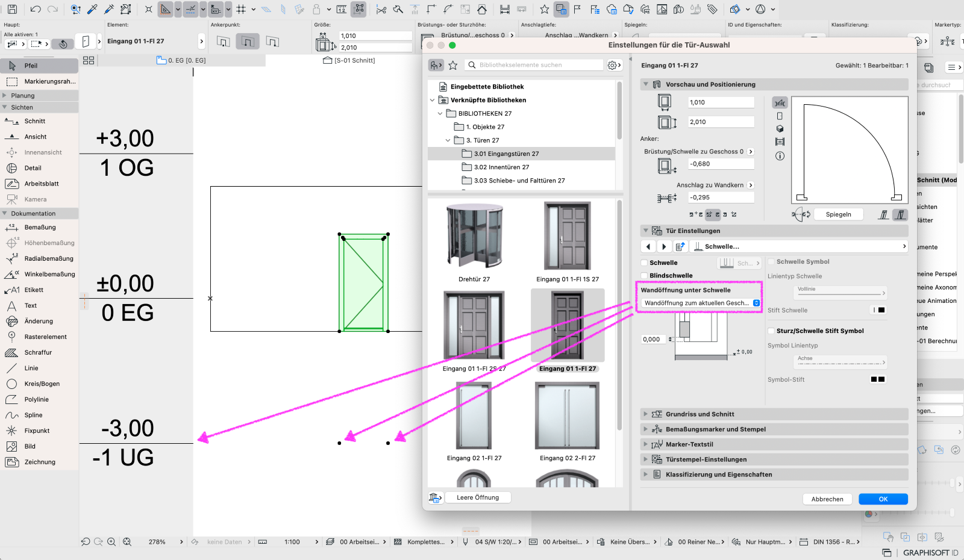Collapse the Tür Einstellungen section
Image resolution: width=964 pixels, height=560 pixels.
click(646, 231)
